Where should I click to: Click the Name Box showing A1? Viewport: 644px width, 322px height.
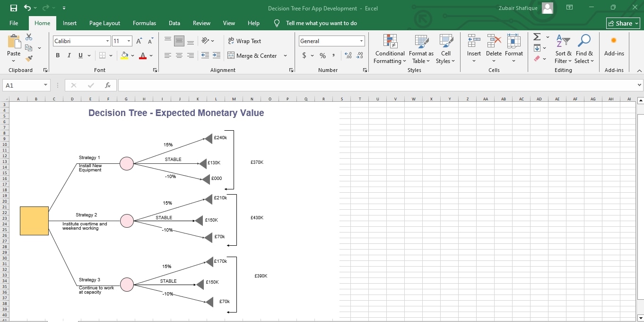pyautogui.click(x=22, y=85)
